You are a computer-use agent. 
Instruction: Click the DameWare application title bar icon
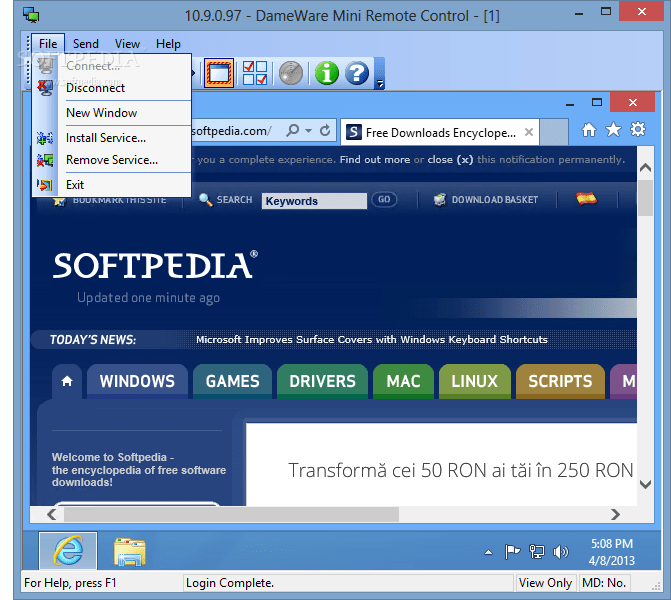pyautogui.click(x=31, y=15)
